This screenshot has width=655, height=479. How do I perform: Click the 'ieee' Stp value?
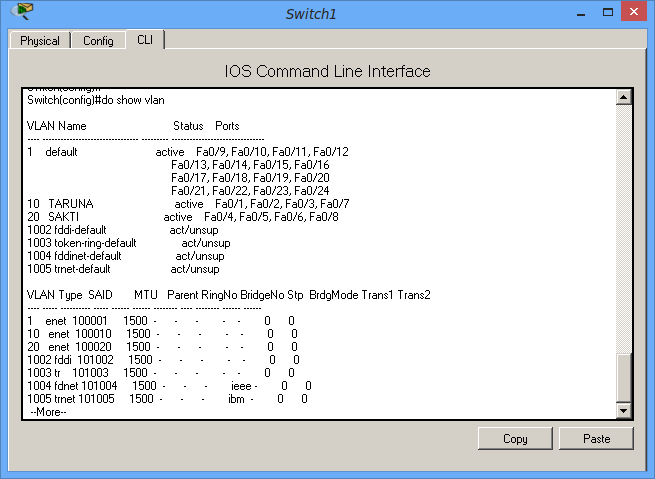(x=241, y=386)
